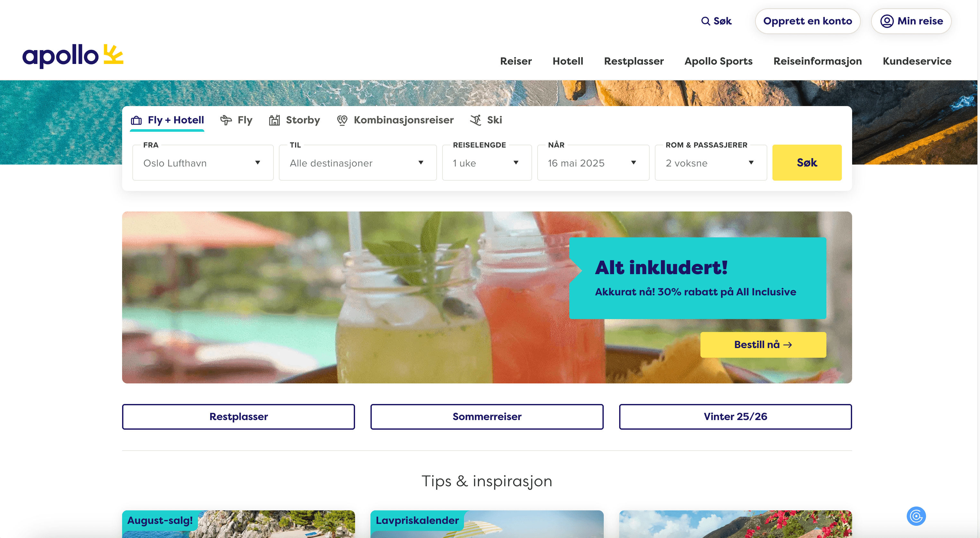Go to the Kundeservice menu
This screenshot has height=538, width=980.
[916, 61]
